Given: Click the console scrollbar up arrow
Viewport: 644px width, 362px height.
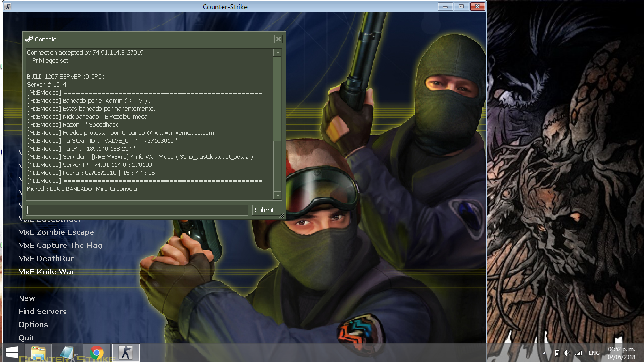Looking at the screenshot, I should tap(277, 53).
